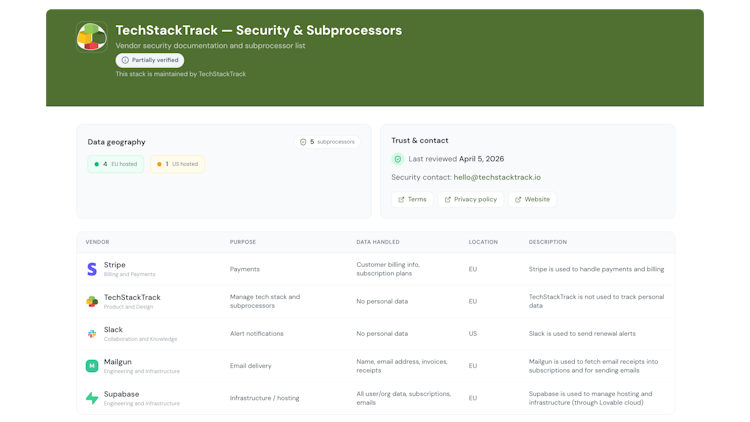Click the Billing and Payments category label
Viewport: 750px width, 422px height.
(x=129, y=274)
